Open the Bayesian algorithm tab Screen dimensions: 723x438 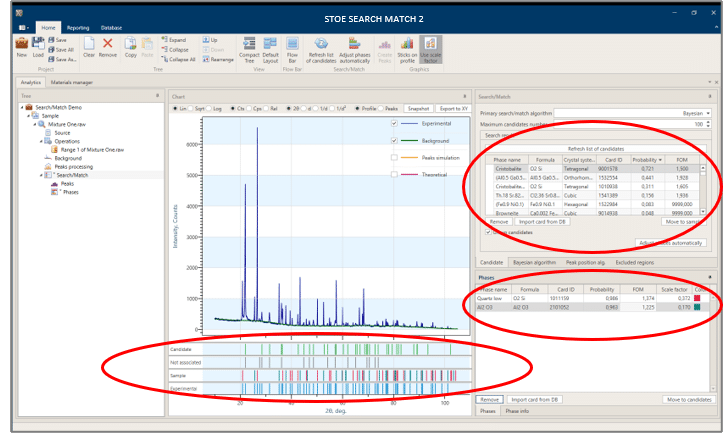click(534, 262)
